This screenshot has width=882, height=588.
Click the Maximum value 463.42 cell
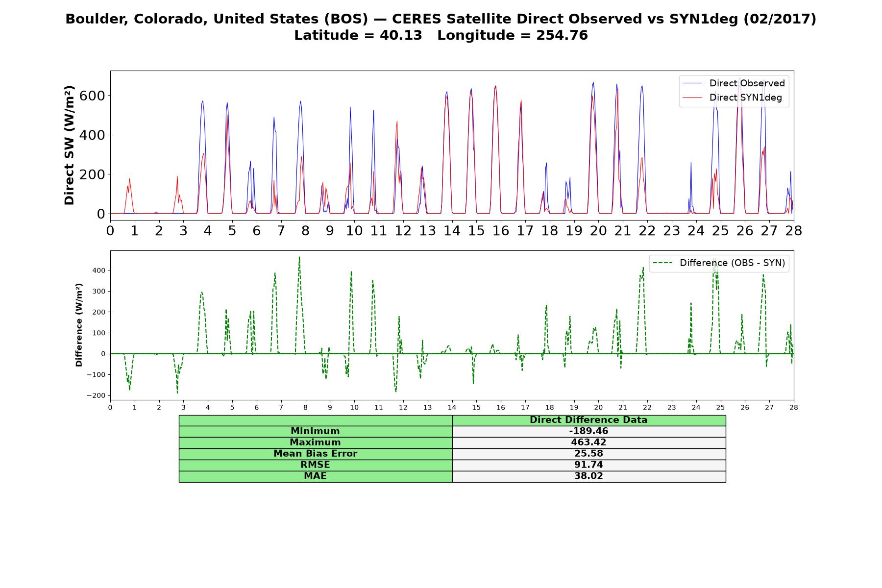coord(589,442)
